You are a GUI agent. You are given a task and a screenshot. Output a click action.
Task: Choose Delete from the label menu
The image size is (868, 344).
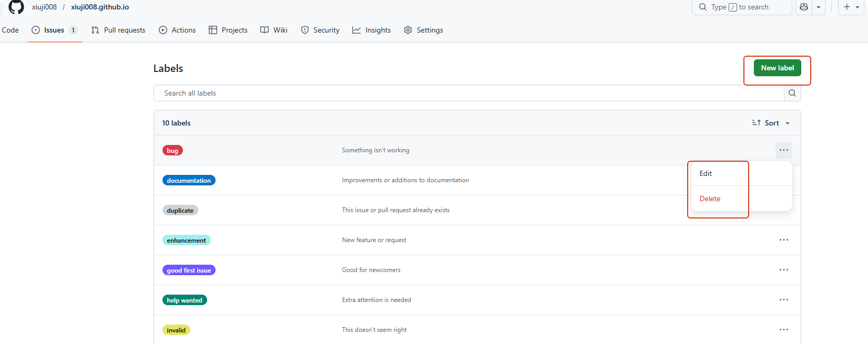coord(710,199)
